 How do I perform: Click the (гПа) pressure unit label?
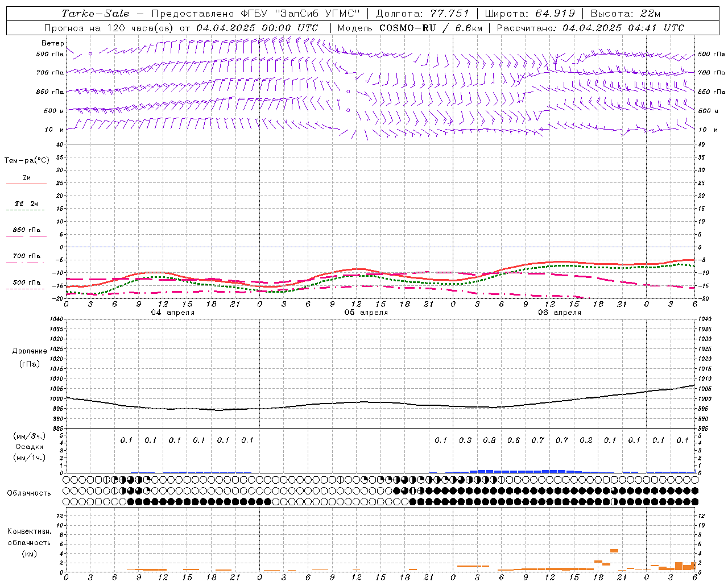30,364
